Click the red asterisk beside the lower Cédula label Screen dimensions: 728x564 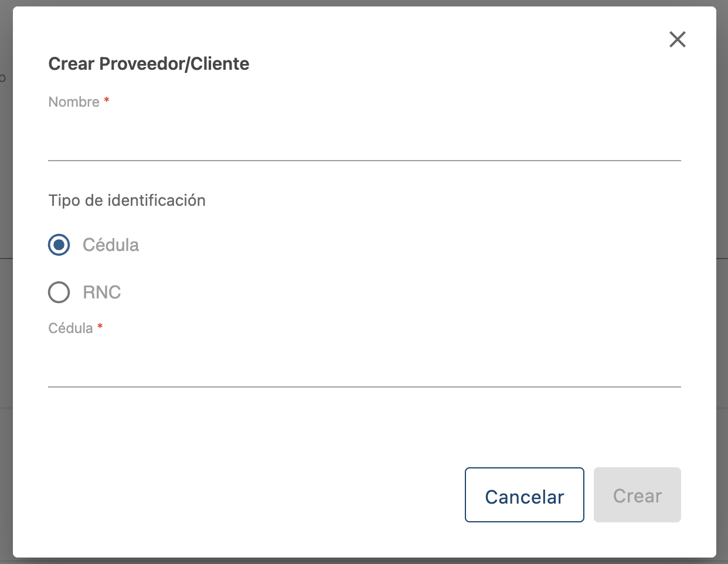pos(100,327)
